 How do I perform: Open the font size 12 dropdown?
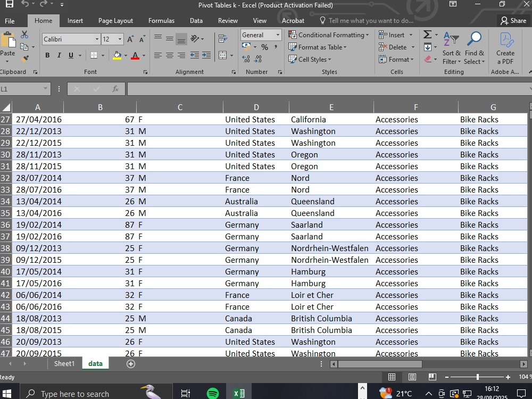[x=120, y=39]
